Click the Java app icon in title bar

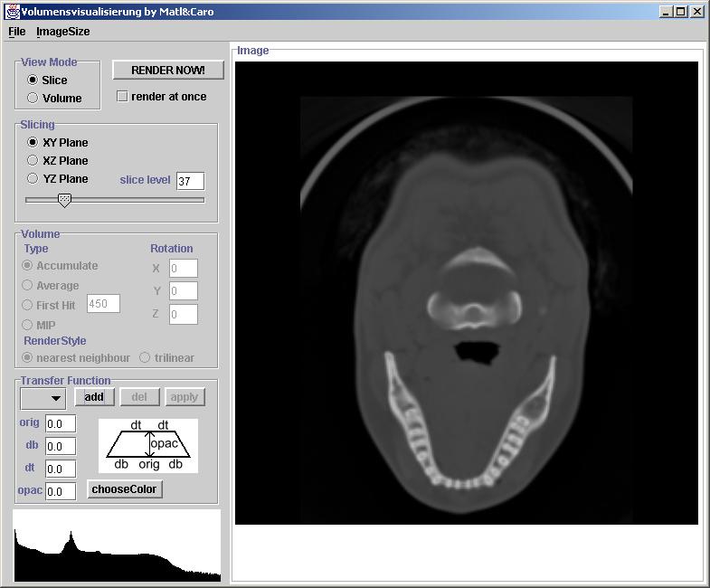coord(13,12)
